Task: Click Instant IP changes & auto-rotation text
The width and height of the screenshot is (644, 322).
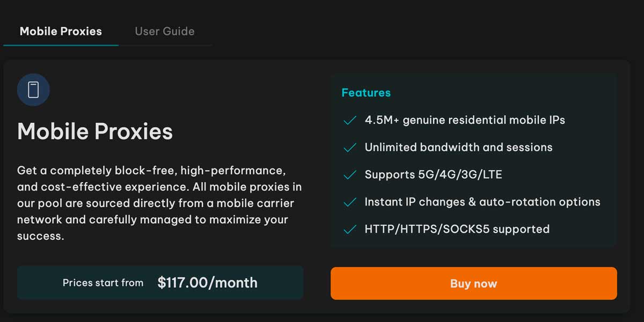Action: click(482, 202)
